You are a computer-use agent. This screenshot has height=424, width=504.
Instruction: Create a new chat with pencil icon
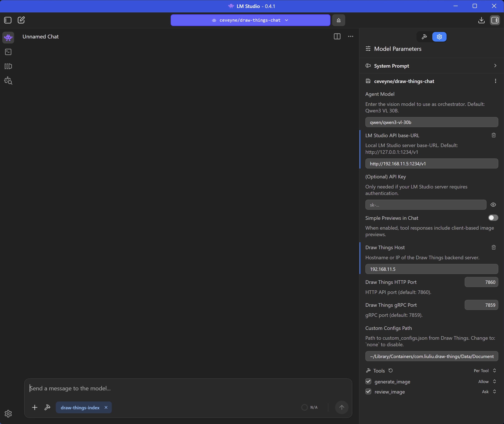coord(21,20)
